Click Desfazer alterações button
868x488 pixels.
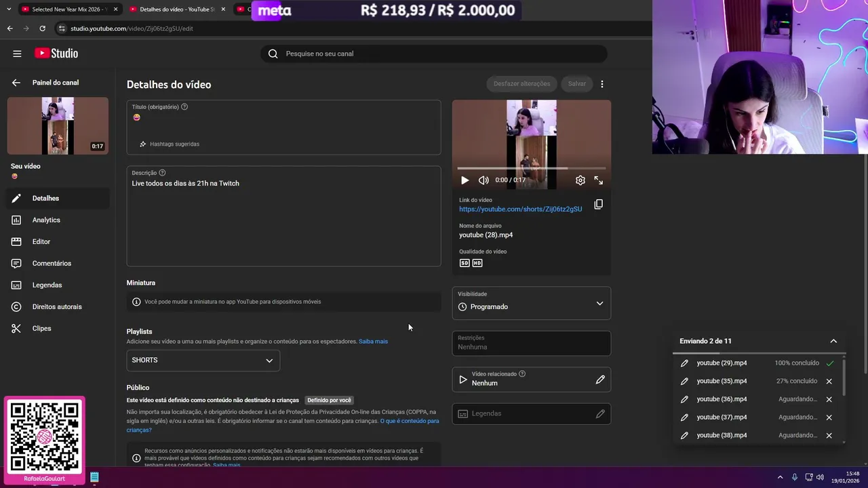pos(521,84)
